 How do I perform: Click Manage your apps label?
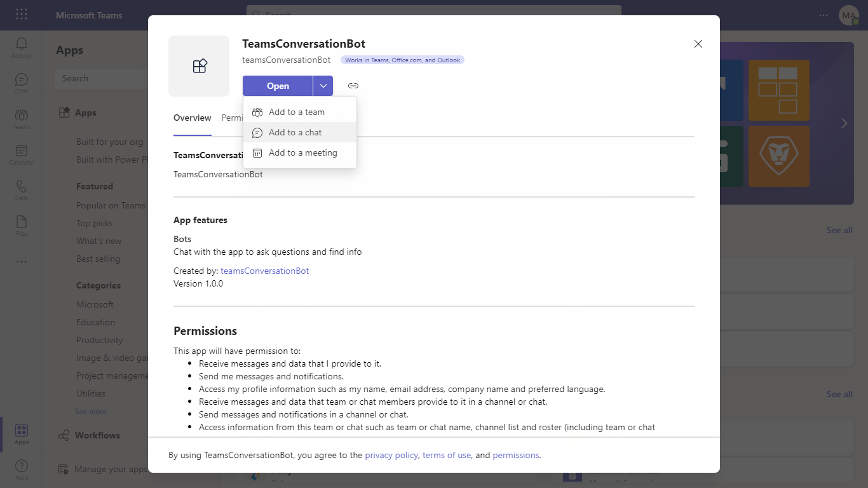111,469
